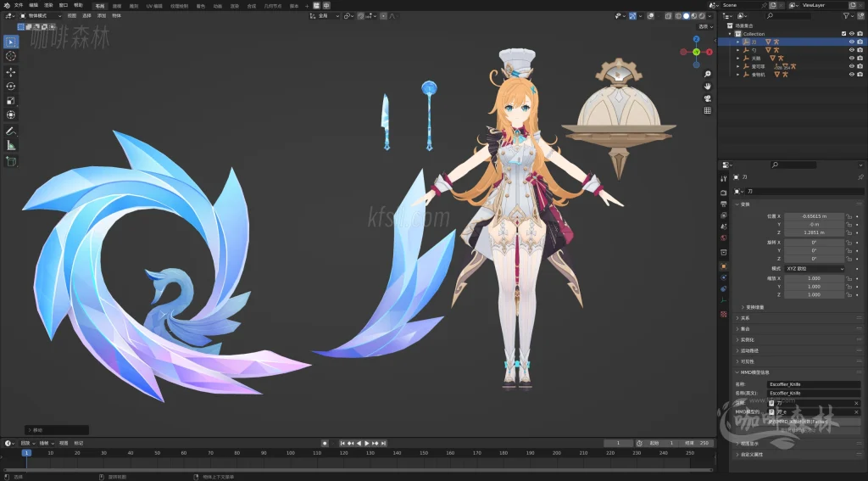Select the 3D Cursor tool
The image size is (868, 481).
point(10,56)
